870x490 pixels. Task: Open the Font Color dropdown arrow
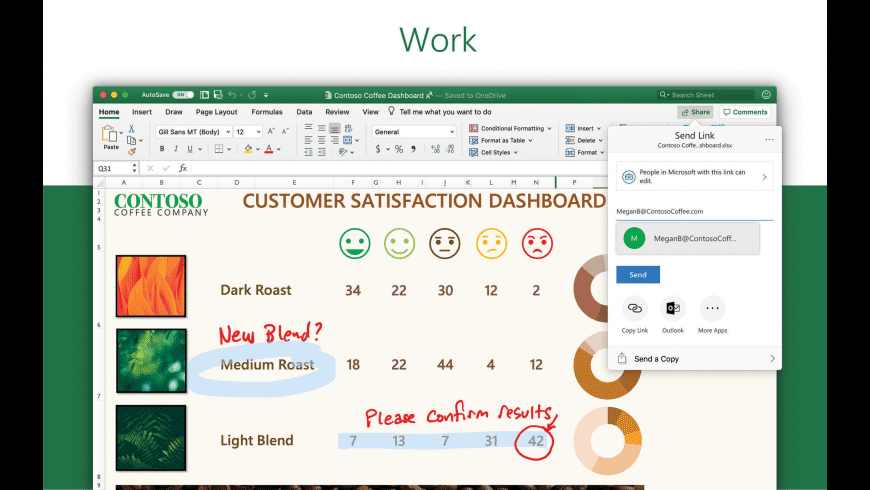(279, 149)
